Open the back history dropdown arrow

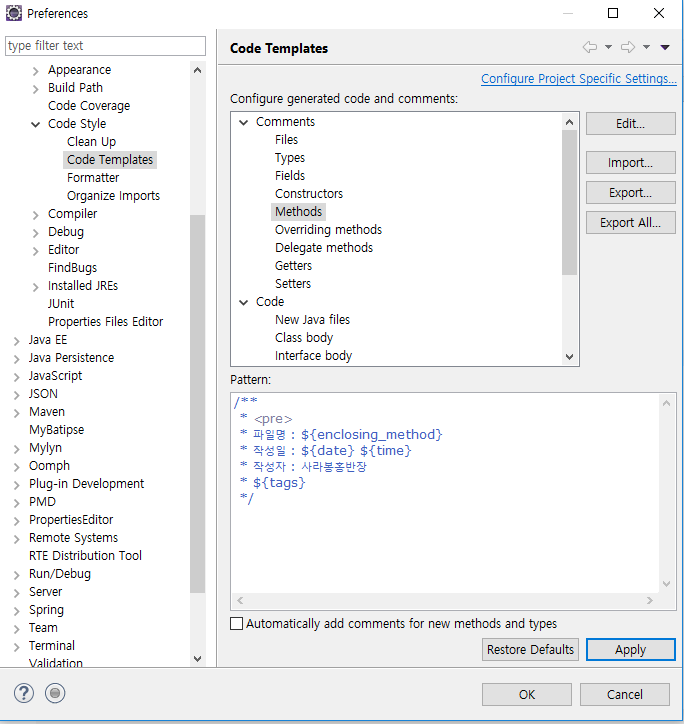click(x=608, y=47)
